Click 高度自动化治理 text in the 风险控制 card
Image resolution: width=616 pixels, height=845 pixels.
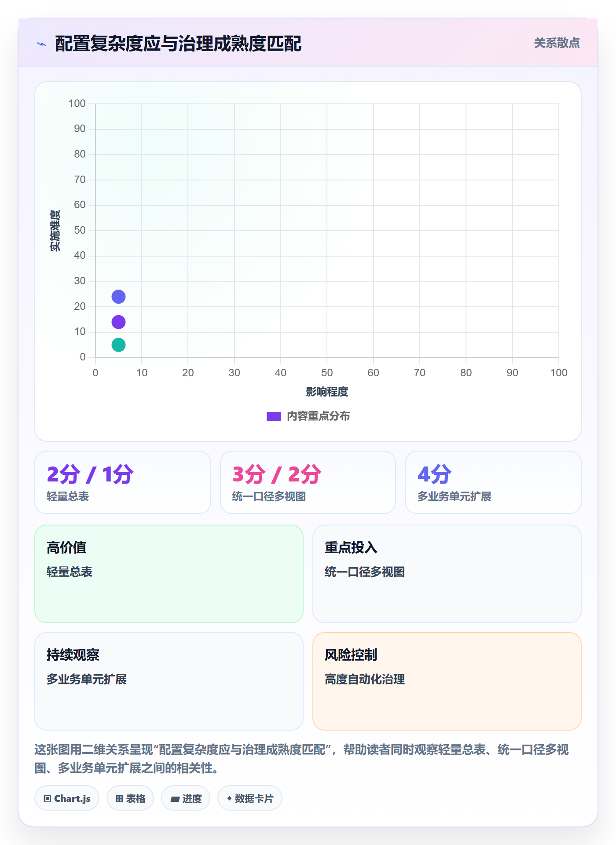click(x=365, y=680)
